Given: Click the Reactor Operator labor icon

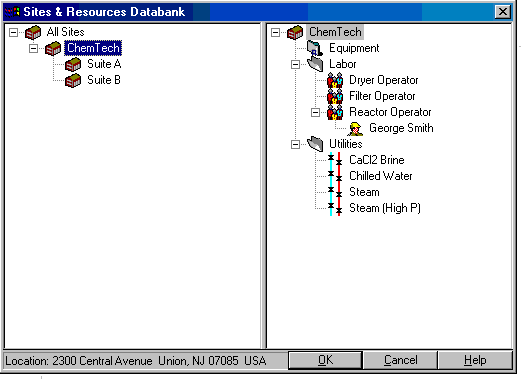Looking at the screenshot, I should pyautogui.click(x=335, y=112).
